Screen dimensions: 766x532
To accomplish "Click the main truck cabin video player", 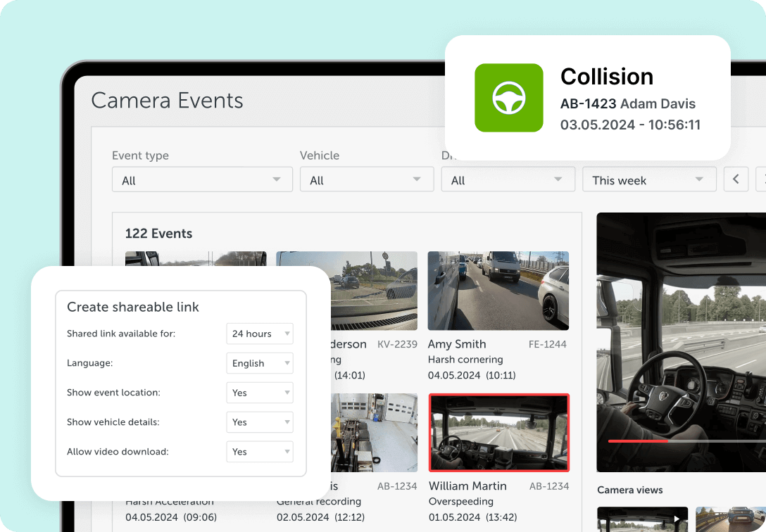I will tap(681, 342).
